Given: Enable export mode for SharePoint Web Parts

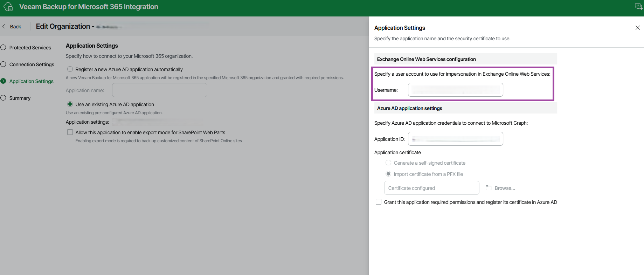Looking at the screenshot, I should pyautogui.click(x=70, y=132).
